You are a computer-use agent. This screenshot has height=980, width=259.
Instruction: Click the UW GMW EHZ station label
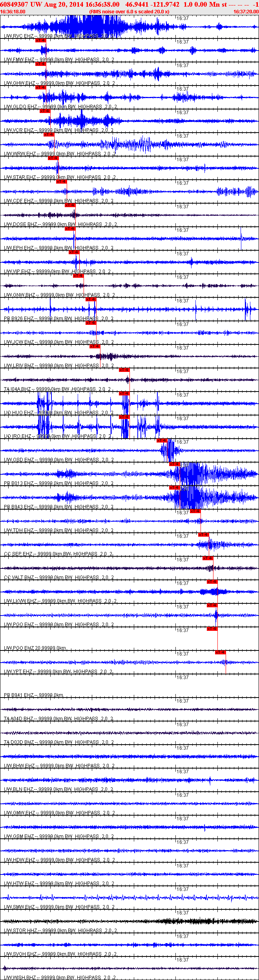click(x=59, y=813)
